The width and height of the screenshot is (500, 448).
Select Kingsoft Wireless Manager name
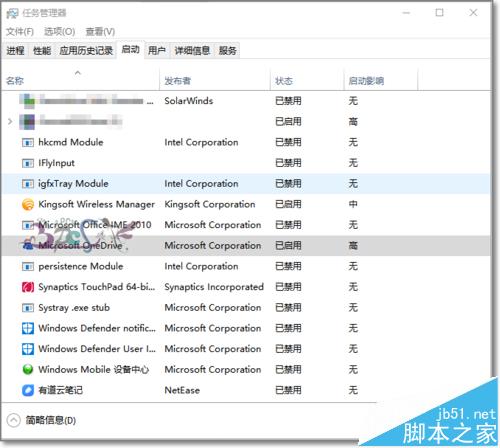(x=96, y=204)
